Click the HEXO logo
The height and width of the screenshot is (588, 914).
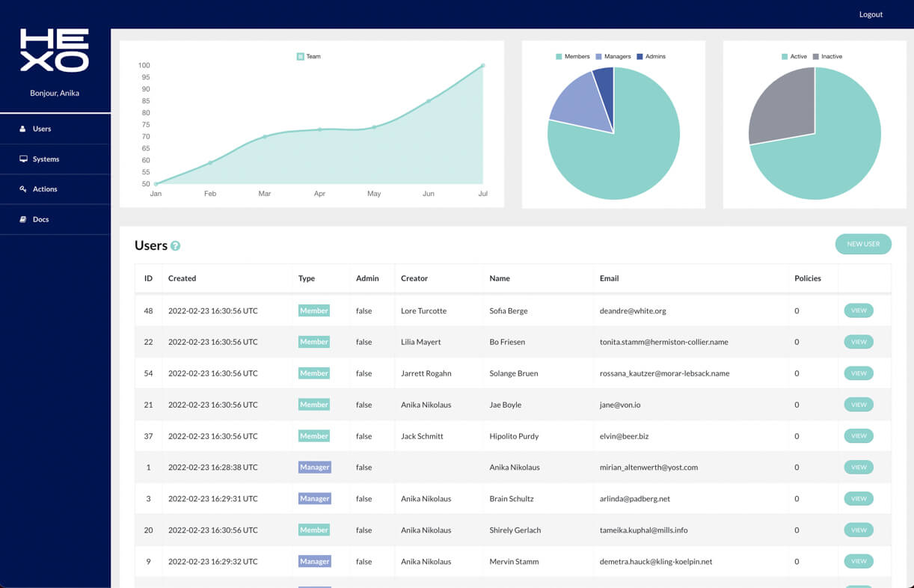pos(53,51)
